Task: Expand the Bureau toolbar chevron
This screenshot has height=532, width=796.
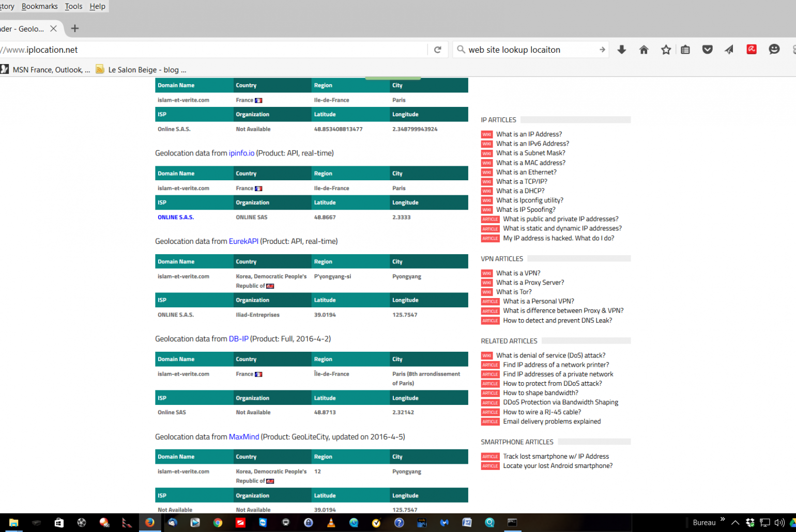Action: point(723,519)
